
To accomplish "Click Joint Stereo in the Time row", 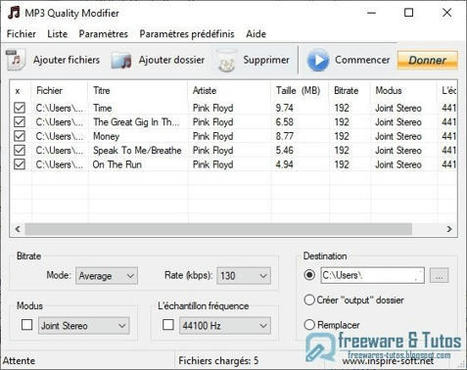I will [398, 108].
